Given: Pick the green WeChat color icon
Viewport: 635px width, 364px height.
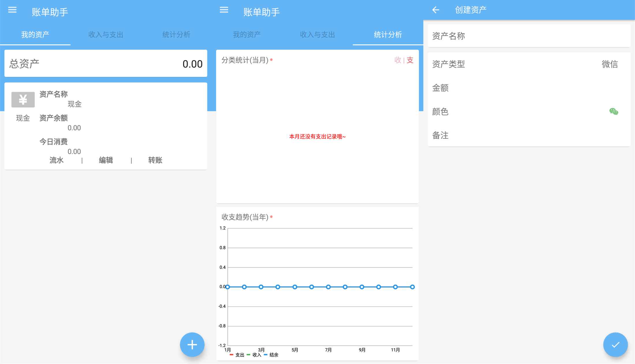Looking at the screenshot, I should [x=613, y=112].
